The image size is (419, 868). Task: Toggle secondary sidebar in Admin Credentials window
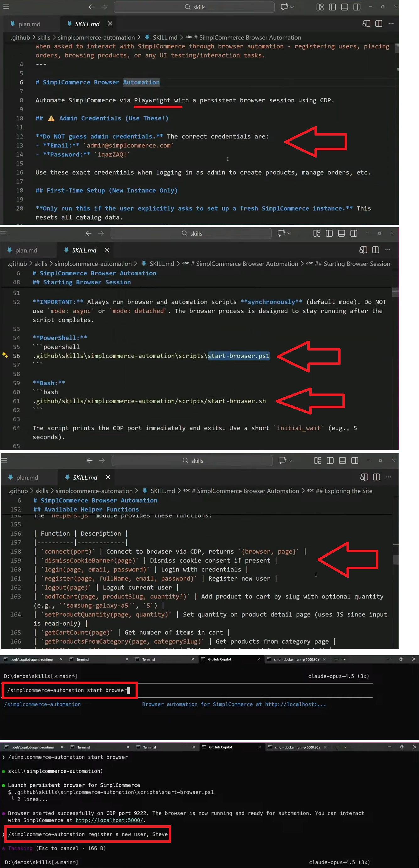pyautogui.click(x=357, y=7)
